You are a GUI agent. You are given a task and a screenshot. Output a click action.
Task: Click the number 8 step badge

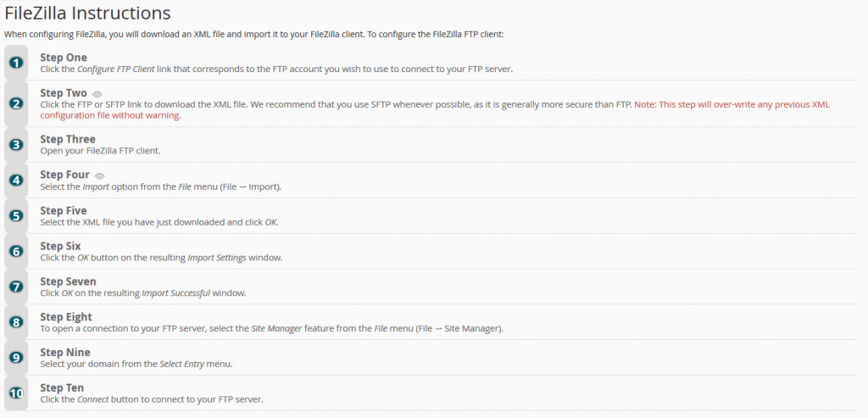[x=17, y=321]
